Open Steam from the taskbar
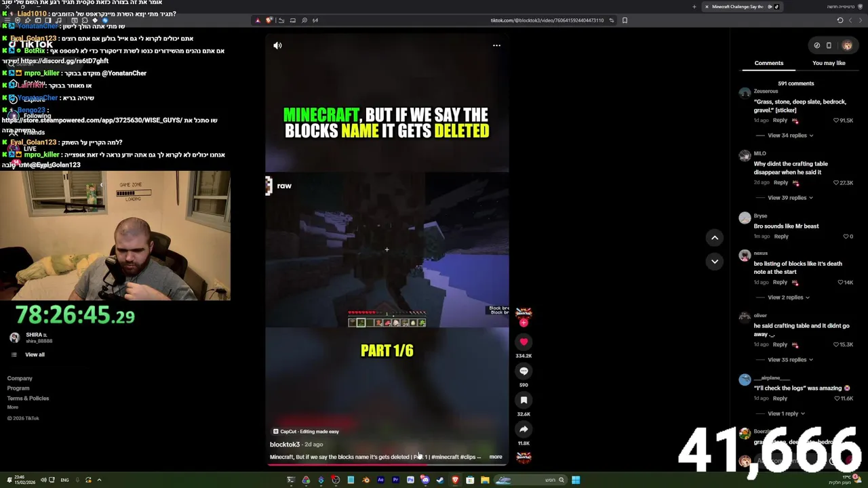Image resolution: width=868 pixels, height=488 pixels. coord(440,480)
